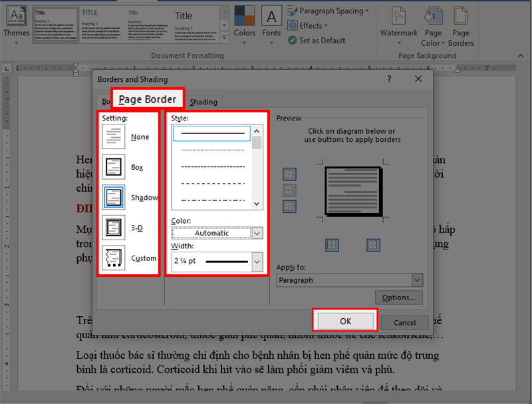The width and height of the screenshot is (532, 404).
Task: Toggle the right border preview button
Action: point(373,246)
